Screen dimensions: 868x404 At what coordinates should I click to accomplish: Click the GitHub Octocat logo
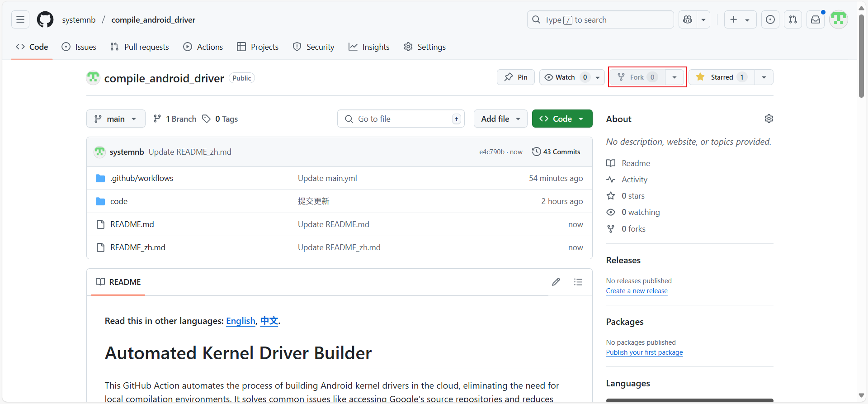(x=45, y=19)
